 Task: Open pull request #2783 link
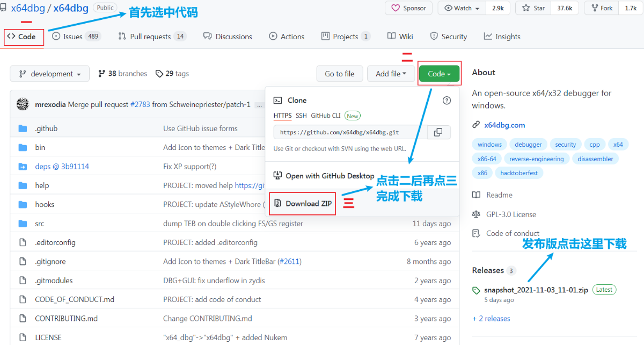click(x=140, y=104)
